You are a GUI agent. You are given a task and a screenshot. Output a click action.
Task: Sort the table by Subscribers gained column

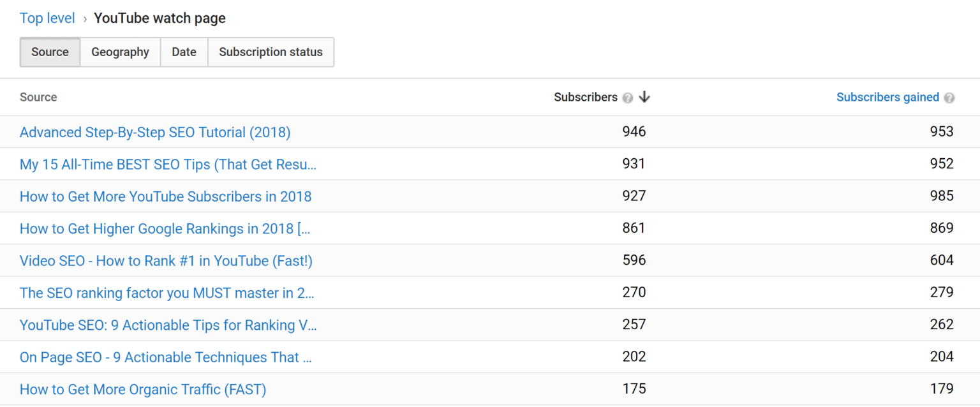(887, 97)
